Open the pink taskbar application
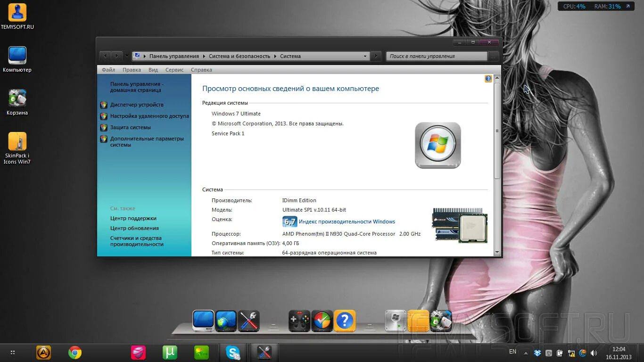 click(x=138, y=353)
